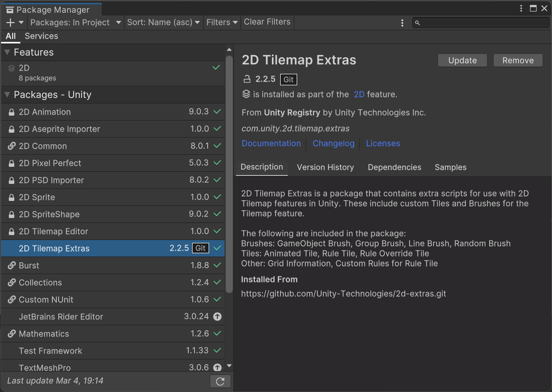The width and height of the screenshot is (552, 392).
Task: Select the TextMeshPro package
Action: point(113,366)
